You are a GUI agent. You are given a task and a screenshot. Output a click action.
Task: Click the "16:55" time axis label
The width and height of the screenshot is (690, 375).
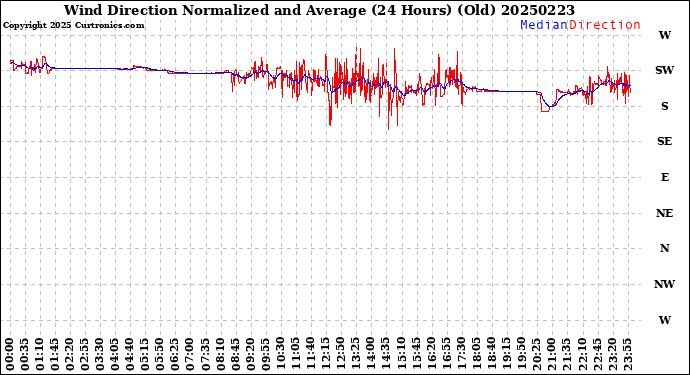point(447,354)
